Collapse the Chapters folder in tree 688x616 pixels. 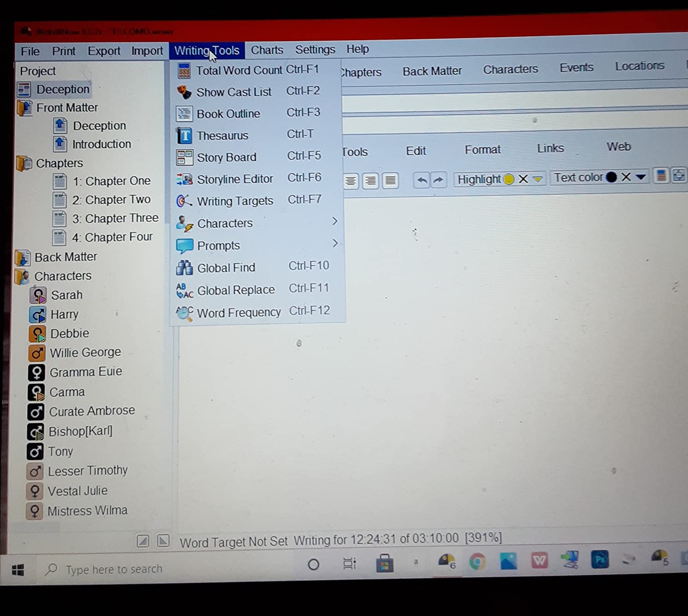tap(24, 163)
